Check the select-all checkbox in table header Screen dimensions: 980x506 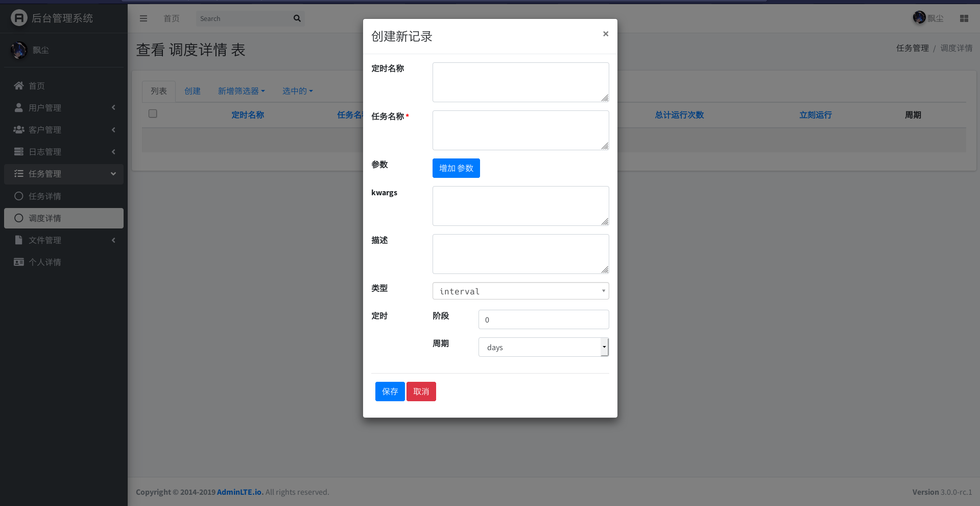(x=152, y=113)
